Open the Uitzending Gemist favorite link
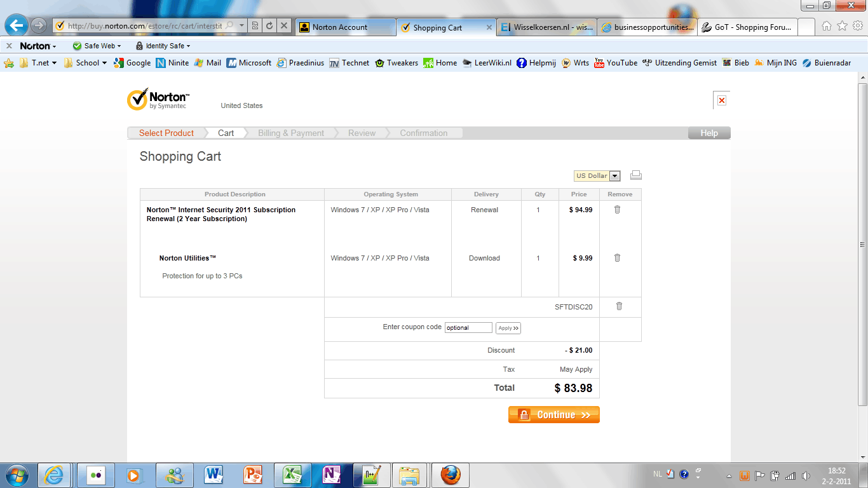 tap(679, 63)
